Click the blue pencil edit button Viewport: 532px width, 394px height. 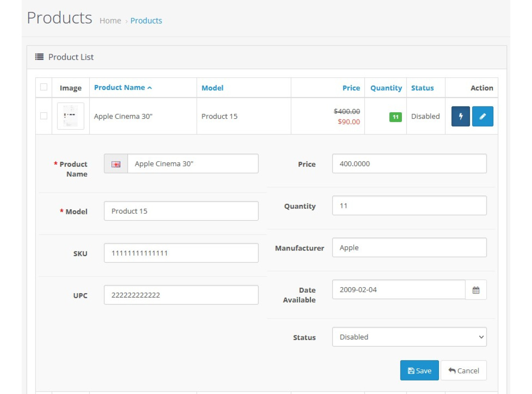(x=482, y=116)
